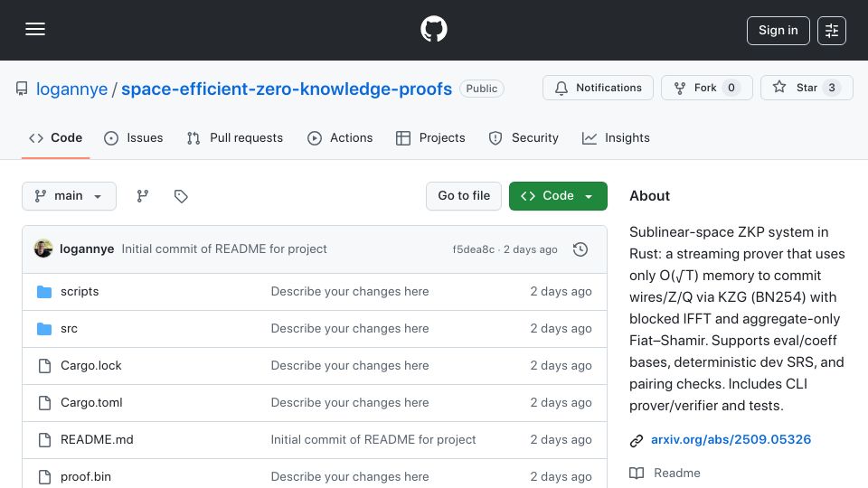
Task: Open the main branch dropdown
Action: point(70,196)
